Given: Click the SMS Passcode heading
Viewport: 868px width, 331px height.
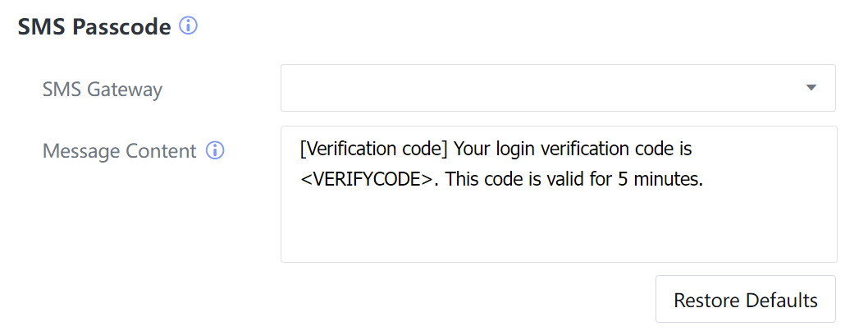Looking at the screenshot, I should [94, 27].
